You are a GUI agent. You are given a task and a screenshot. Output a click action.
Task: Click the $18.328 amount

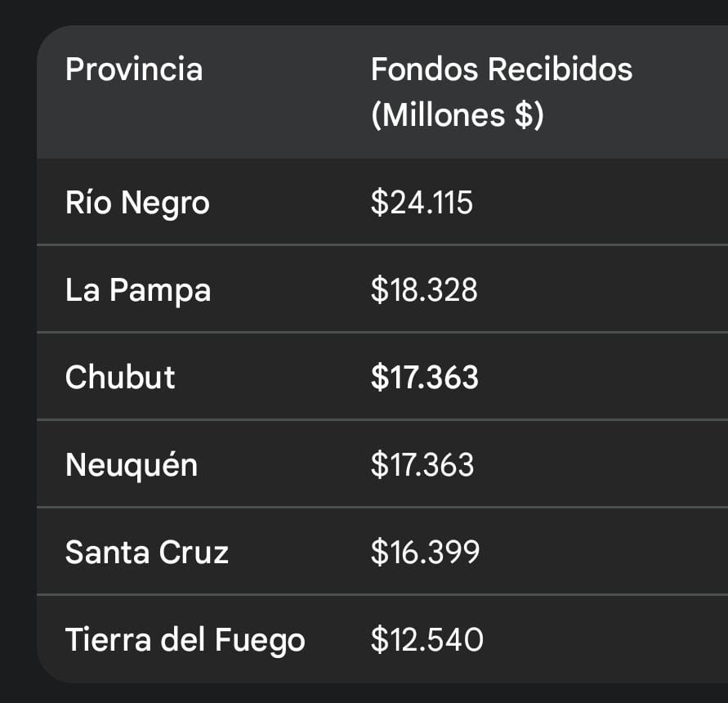click(424, 290)
